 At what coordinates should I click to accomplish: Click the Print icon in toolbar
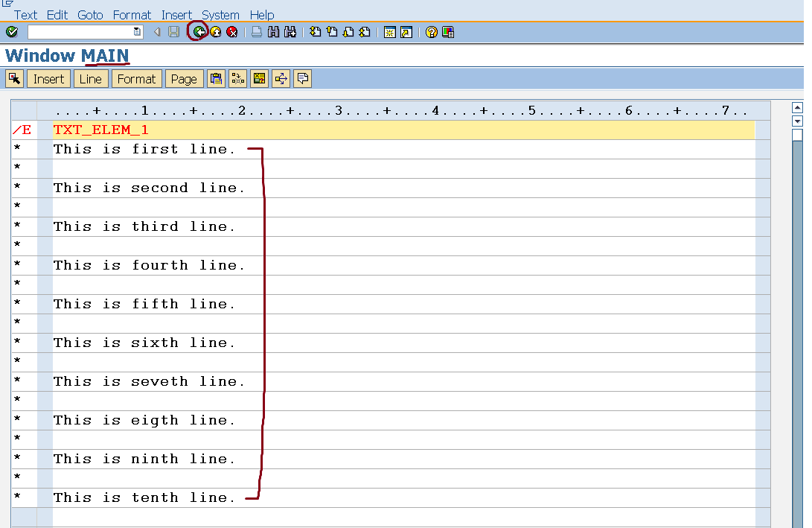tap(256, 32)
